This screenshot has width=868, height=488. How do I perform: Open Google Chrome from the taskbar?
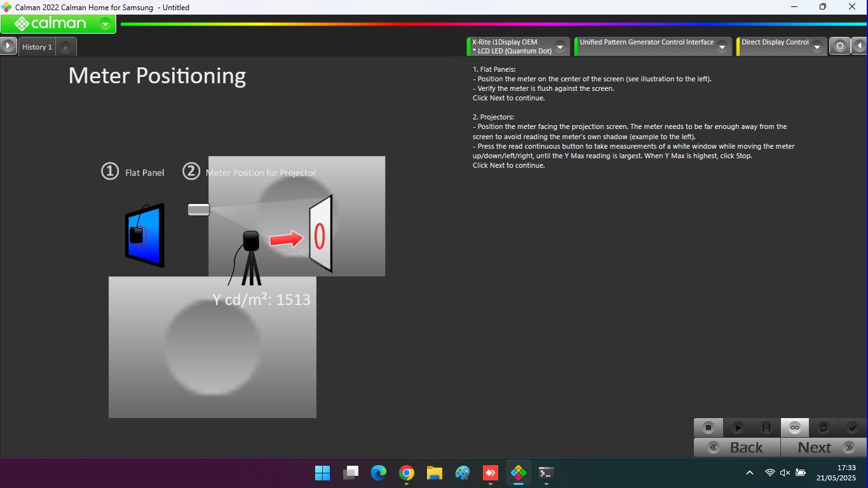(x=407, y=473)
